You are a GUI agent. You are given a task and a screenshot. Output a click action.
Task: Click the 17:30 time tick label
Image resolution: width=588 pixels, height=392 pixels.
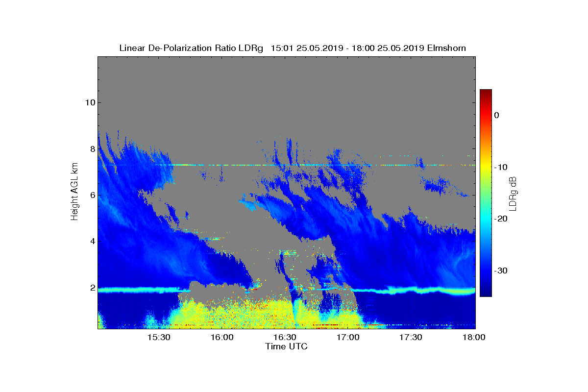click(x=411, y=338)
